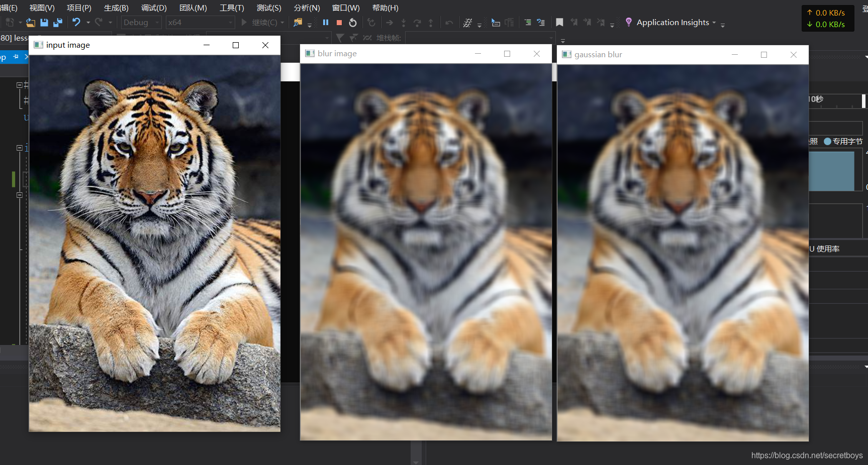Minimize the blur image window
The height and width of the screenshot is (465, 868).
478,54
